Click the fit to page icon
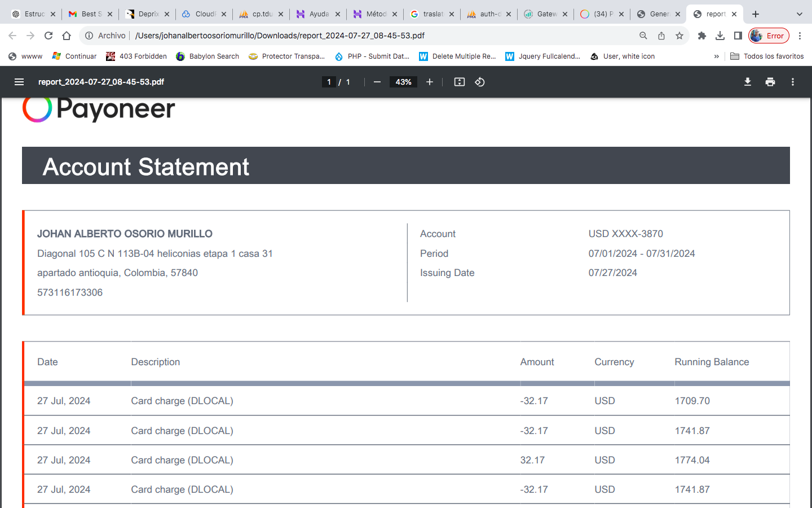Screen dimensions: 812x508 tap(460, 82)
